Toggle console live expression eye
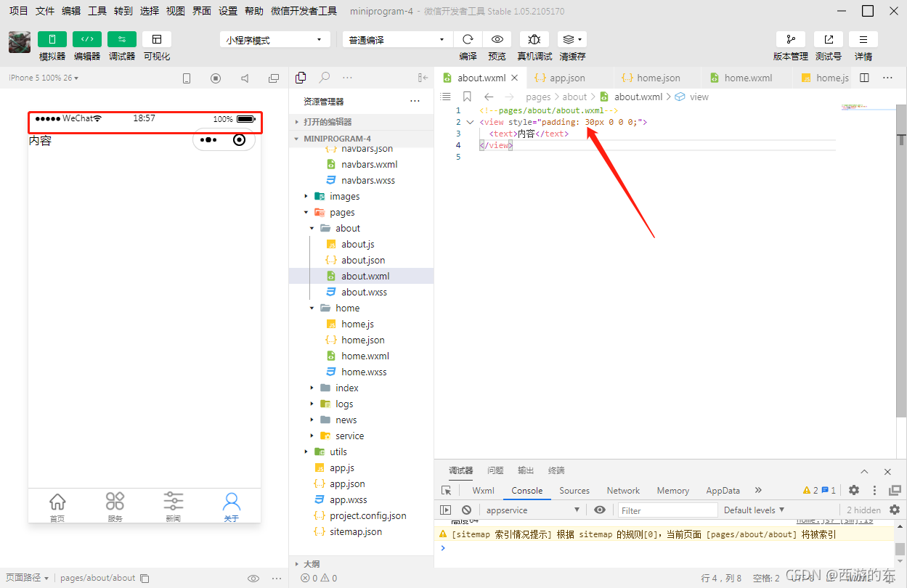 click(600, 510)
